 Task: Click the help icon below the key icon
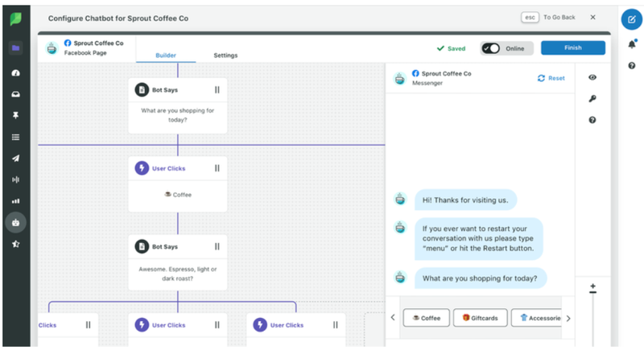592,120
